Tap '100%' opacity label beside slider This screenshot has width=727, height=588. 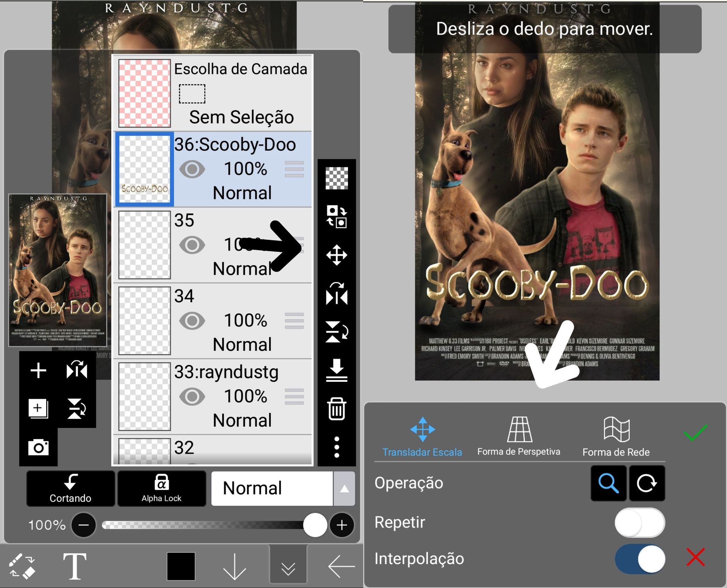pos(47,525)
